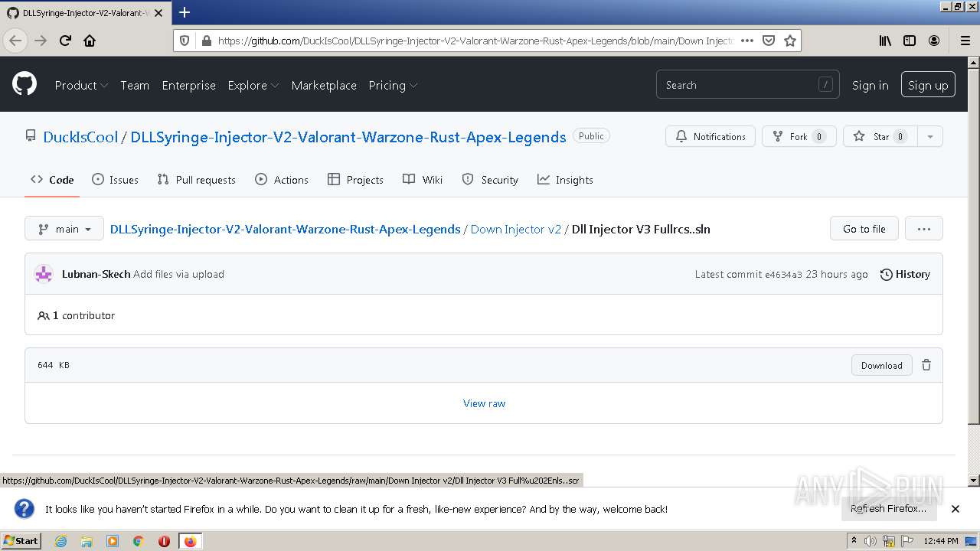
Task: Launch Chrome from the taskbar
Action: point(139,541)
